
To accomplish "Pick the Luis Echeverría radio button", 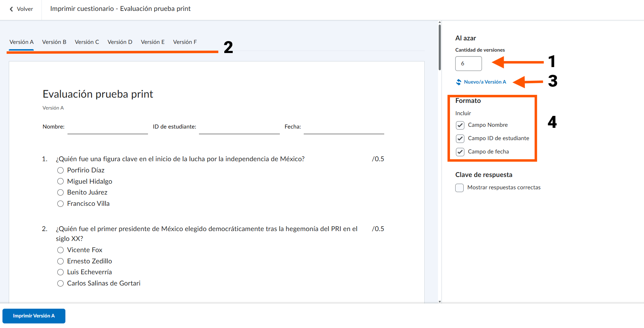I will 60,272.
